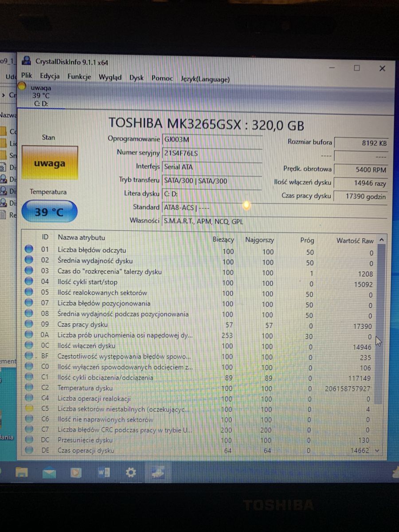The image size is (399, 532).
Task: Open the Wygląd menu
Action: click(110, 77)
